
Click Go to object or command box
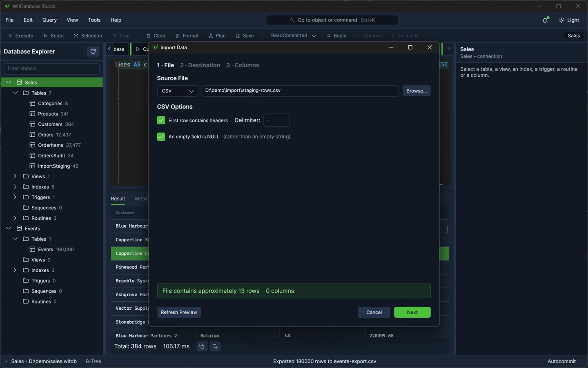click(332, 20)
